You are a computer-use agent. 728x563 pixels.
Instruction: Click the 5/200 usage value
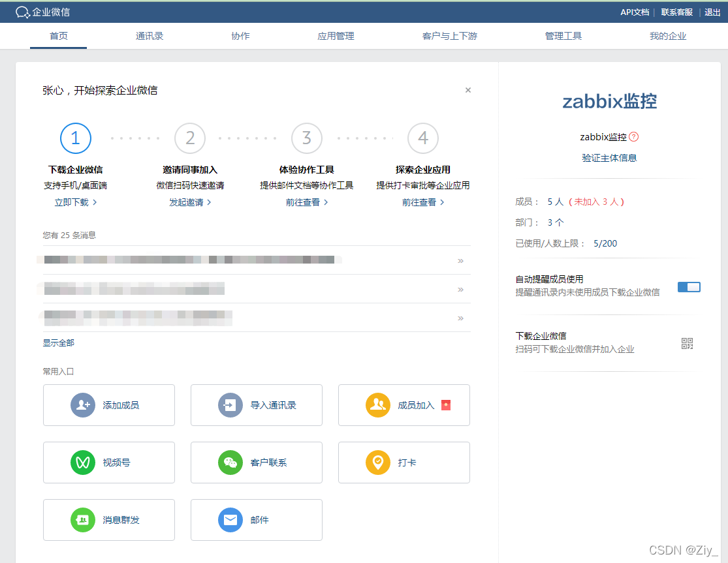point(605,243)
